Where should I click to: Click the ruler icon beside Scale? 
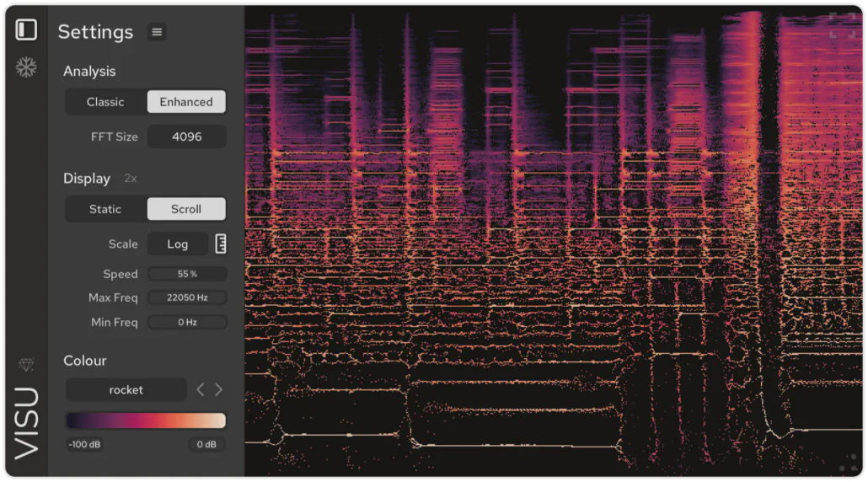tap(220, 244)
